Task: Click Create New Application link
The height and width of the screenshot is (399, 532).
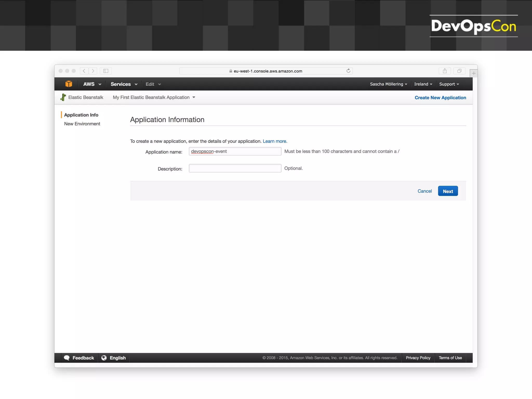Action: 440,98
